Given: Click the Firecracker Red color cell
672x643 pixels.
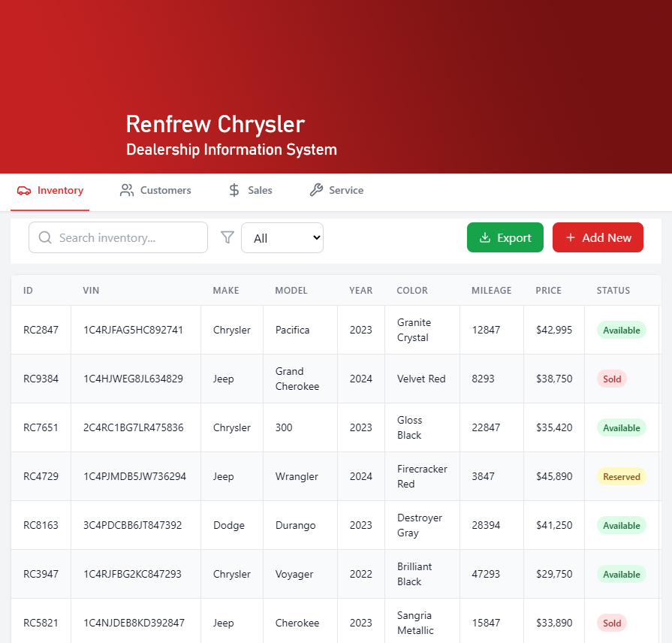Looking at the screenshot, I should pyautogui.click(x=422, y=477).
